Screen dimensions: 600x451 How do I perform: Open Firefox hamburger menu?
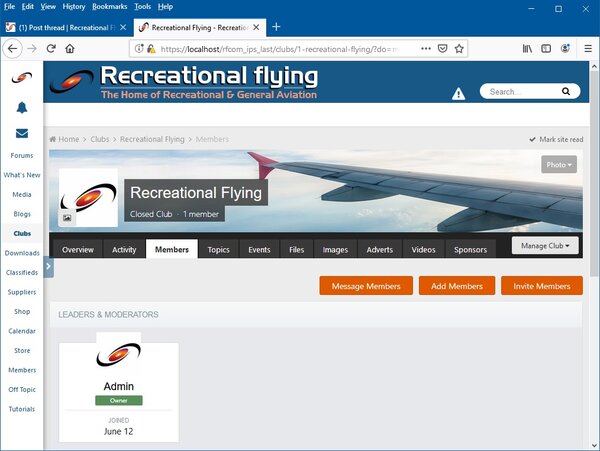[587, 48]
